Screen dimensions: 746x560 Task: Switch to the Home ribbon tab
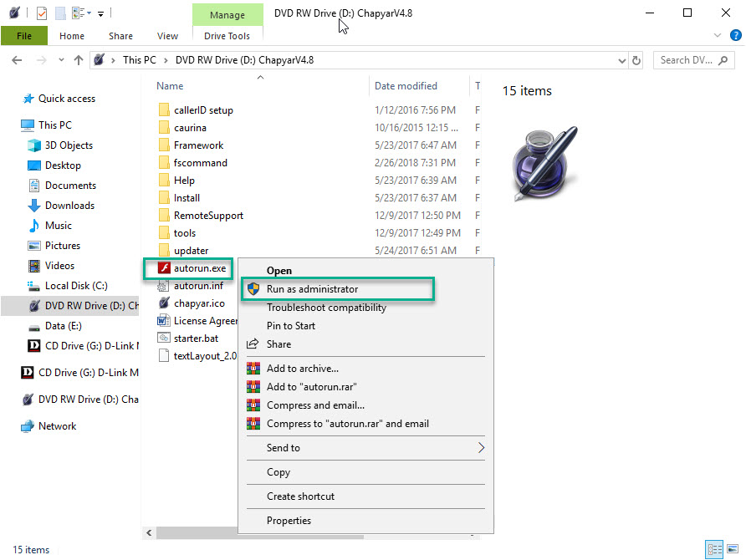[72, 36]
